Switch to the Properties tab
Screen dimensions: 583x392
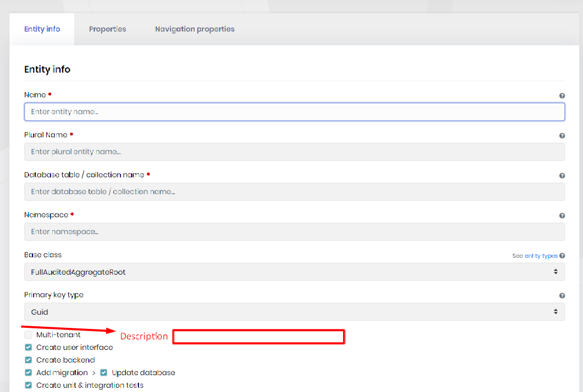pos(107,29)
